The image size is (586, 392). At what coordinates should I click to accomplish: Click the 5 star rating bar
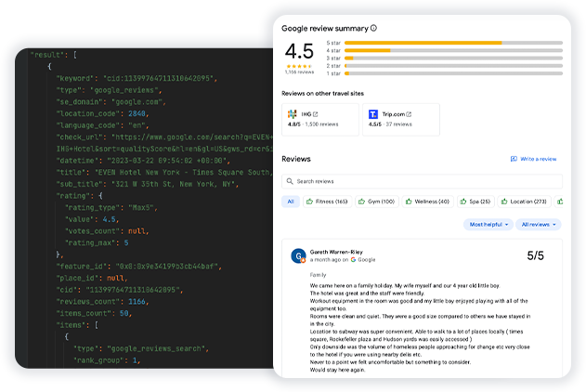click(453, 43)
